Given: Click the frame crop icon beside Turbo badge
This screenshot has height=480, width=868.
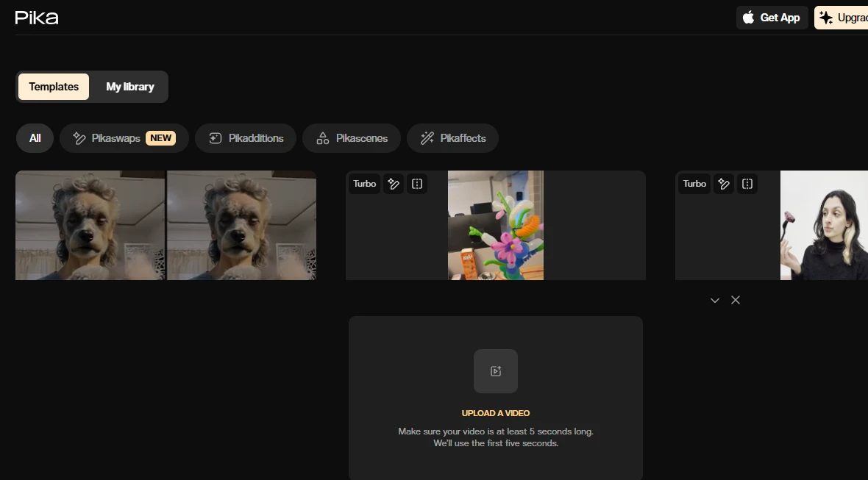Looking at the screenshot, I should 417,184.
